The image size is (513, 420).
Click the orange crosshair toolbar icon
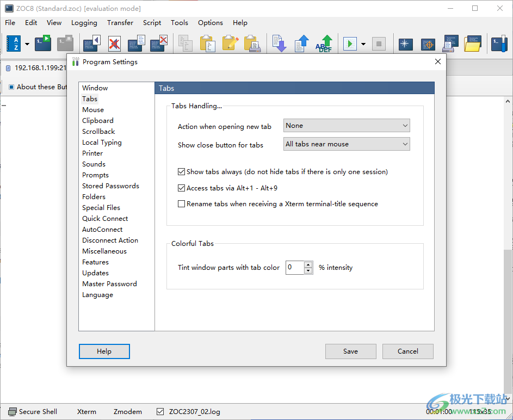pos(428,44)
